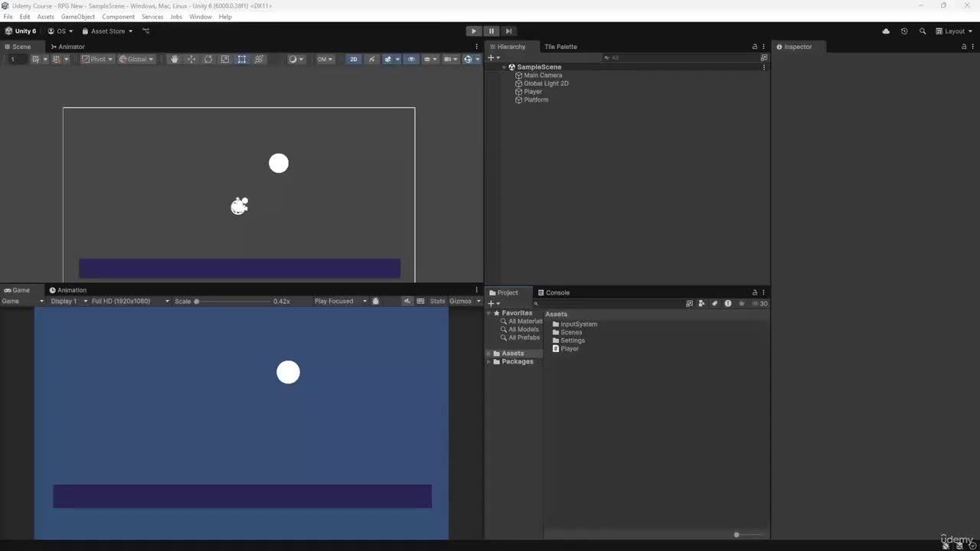Switch to the Tile Palette tab
Screen dimensions: 980x551
[x=560, y=47]
